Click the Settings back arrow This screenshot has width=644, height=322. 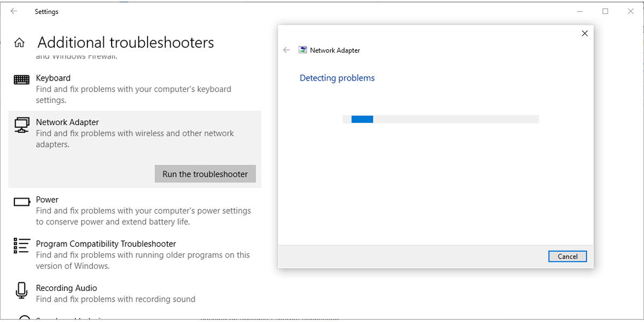pos(14,11)
